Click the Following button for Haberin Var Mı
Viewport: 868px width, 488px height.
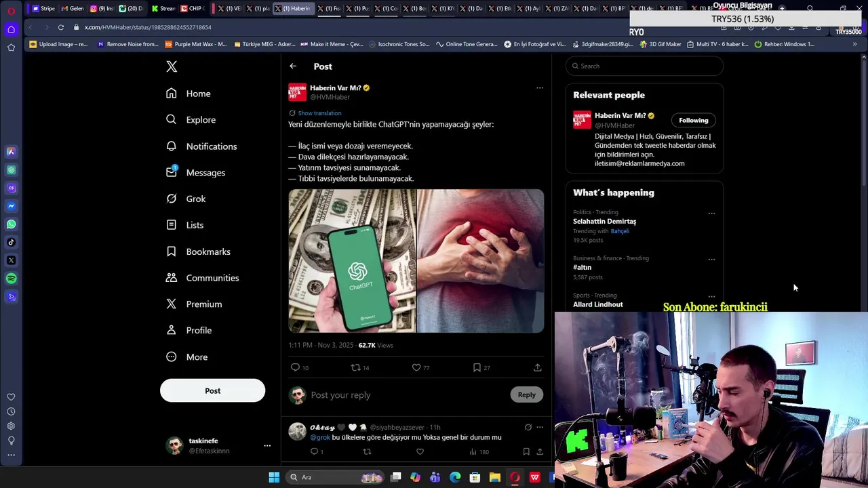point(693,120)
